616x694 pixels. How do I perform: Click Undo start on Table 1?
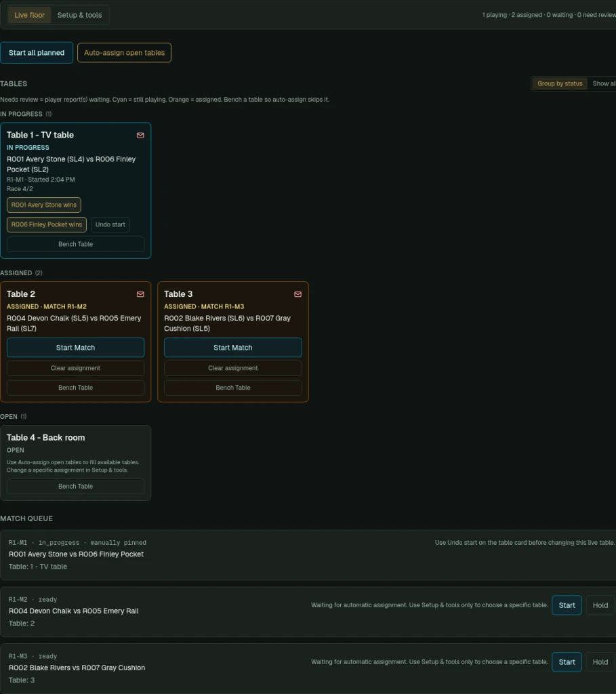coord(110,224)
